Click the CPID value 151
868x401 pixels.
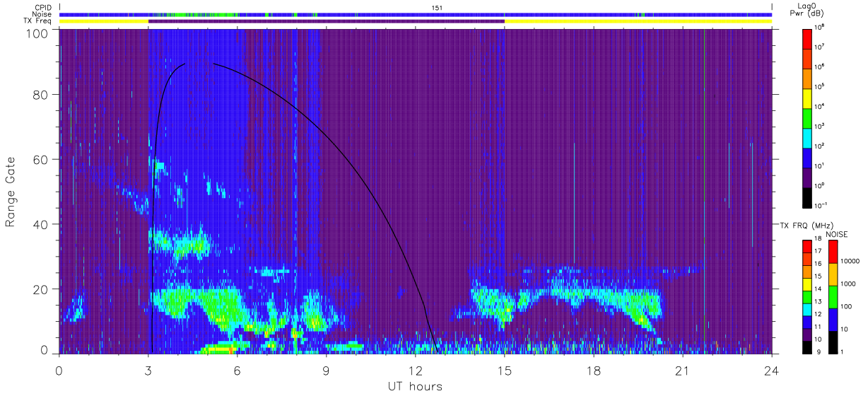437,8
